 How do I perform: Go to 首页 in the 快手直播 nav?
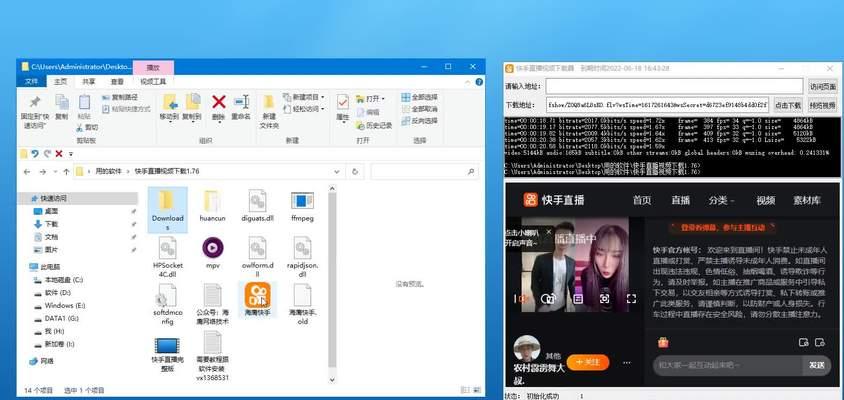[642, 201]
